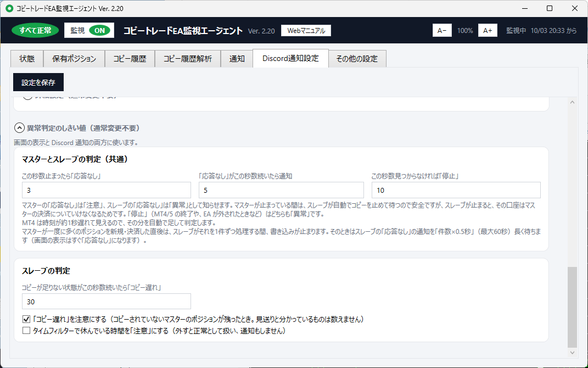Toggle the 監視 ON switch
This screenshot has width=588, height=368.
pos(89,30)
